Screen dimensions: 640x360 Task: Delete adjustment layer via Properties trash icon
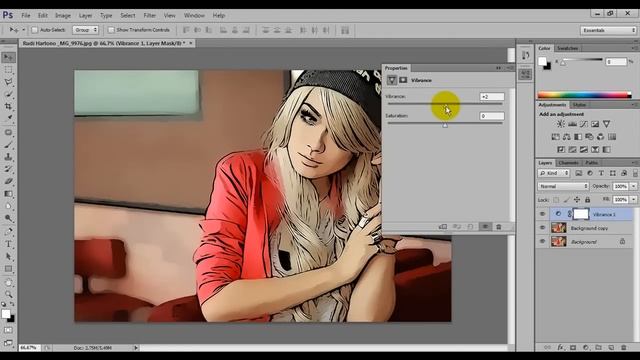pos(499,227)
